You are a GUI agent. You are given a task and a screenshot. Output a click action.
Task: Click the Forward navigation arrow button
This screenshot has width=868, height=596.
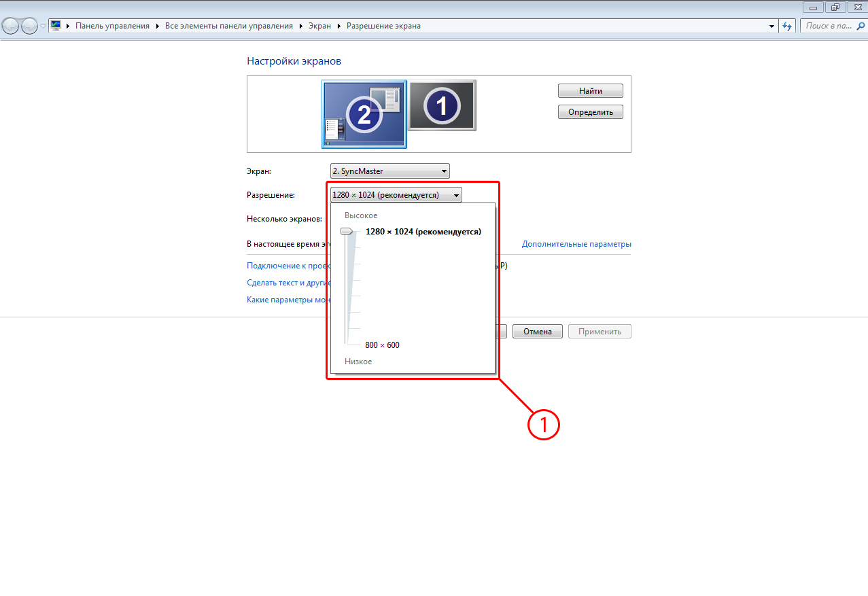pyautogui.click(x=29, y=26)
